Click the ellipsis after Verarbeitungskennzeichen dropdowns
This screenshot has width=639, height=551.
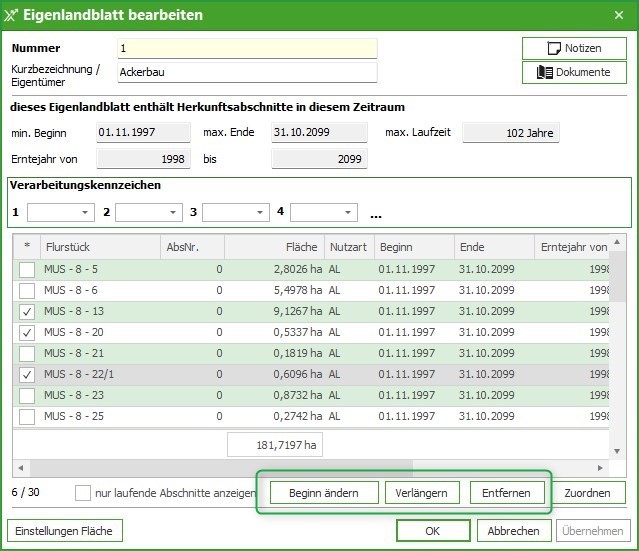coord(376,213)
